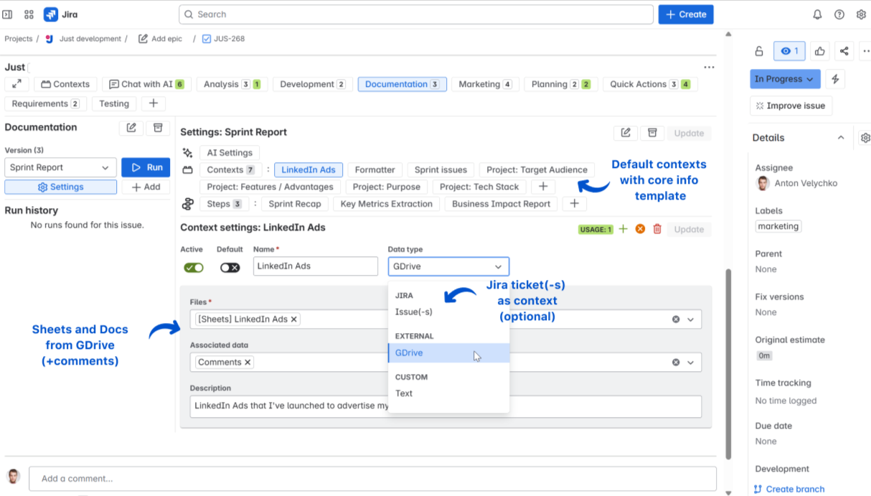
Task: Collapse the Details section chevron
Action: (840, 138)
